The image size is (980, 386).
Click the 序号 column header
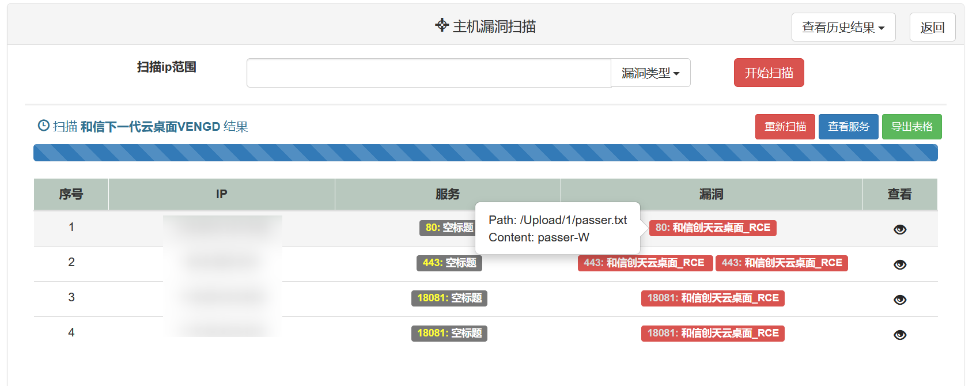[x=71, y=194]
